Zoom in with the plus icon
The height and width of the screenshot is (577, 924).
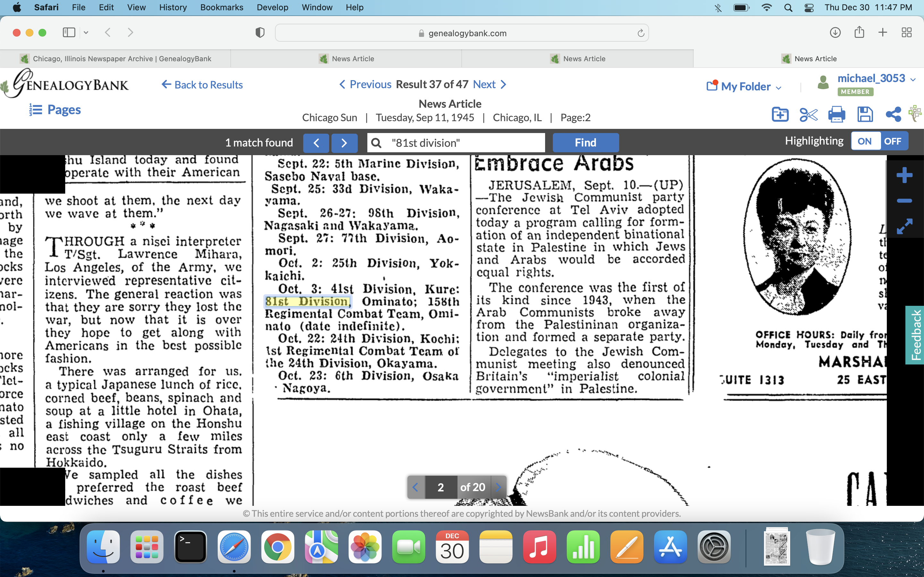coord(904,176)
